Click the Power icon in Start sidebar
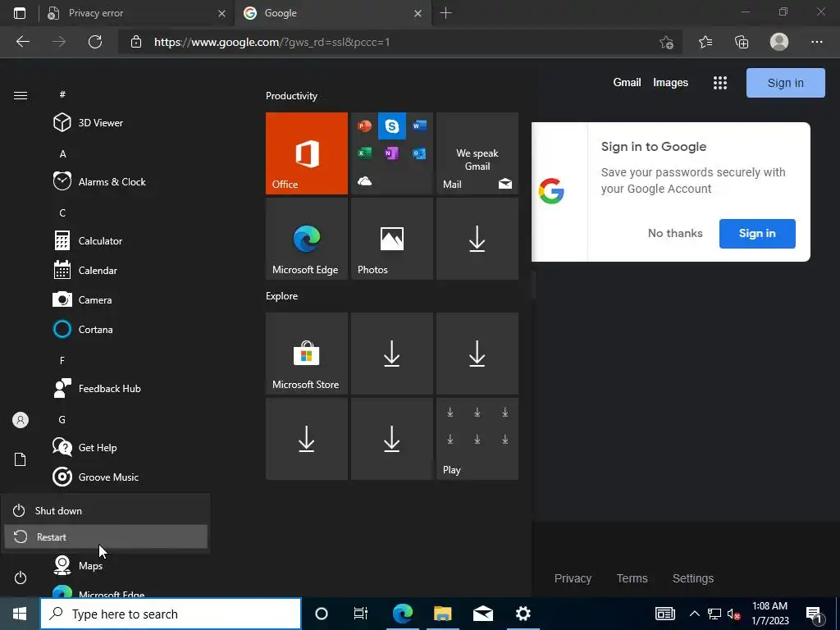840x630 pixels. click(x=21, y=577)
